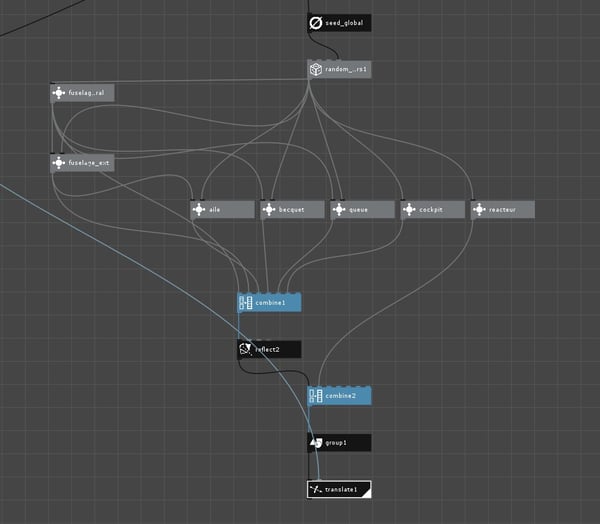Click the cube icon on random node
The height and width of the screenshot is (524, 600).
316,69
